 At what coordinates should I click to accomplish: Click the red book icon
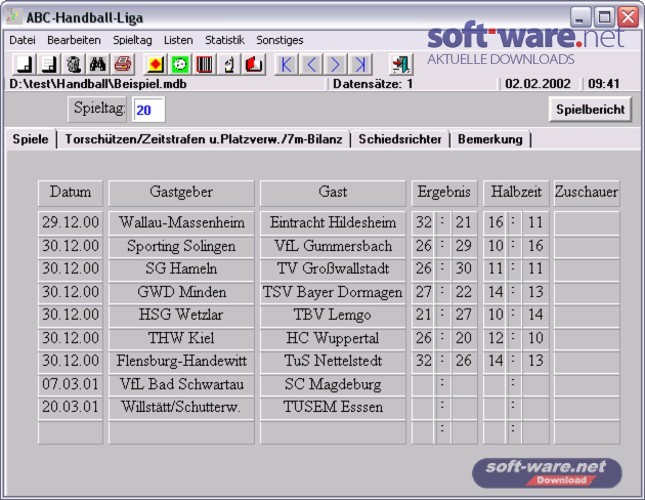click(254, 64)
